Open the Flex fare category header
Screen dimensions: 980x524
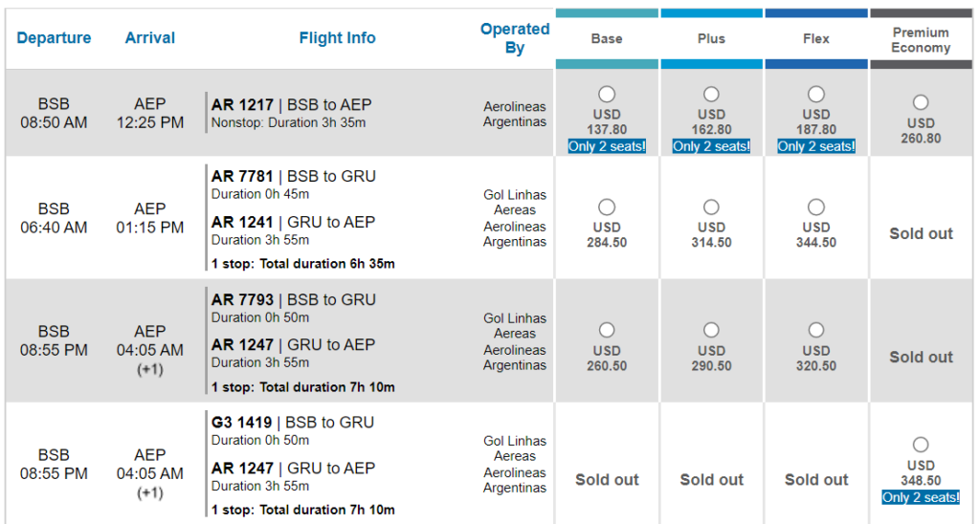[x=816, y=38]
